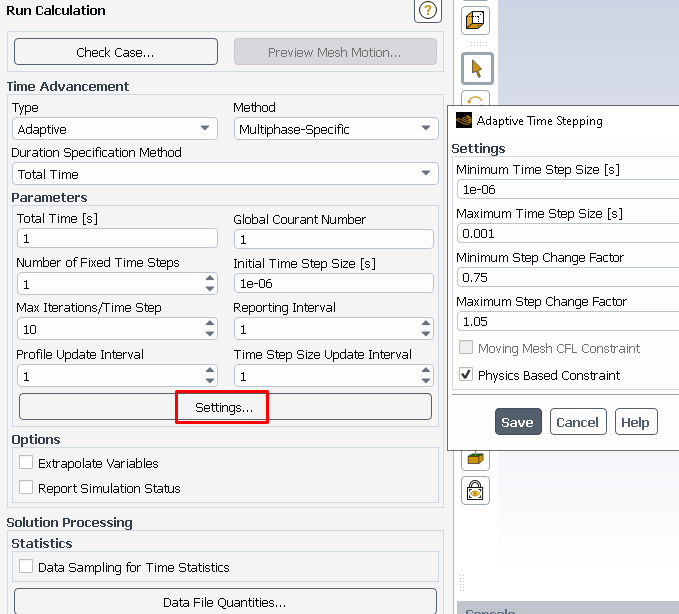This screenshot has width=679, height=614.
Task: Edit the Minimum Step Change Factor field
Action: pos(568,278)
